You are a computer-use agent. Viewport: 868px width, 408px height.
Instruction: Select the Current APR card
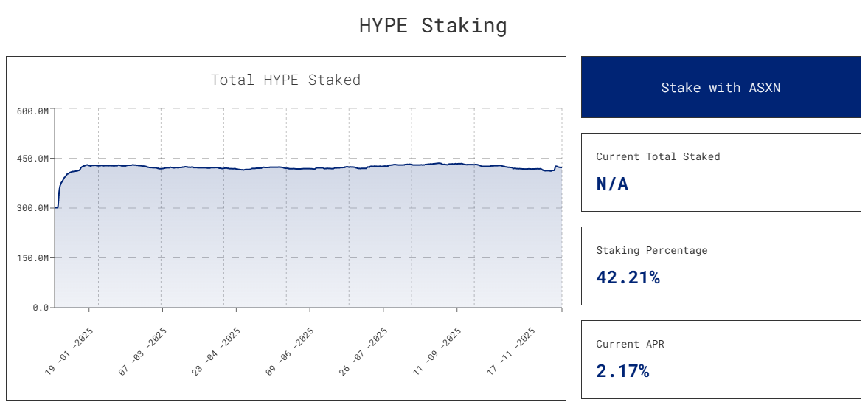[x=721, y=359]
